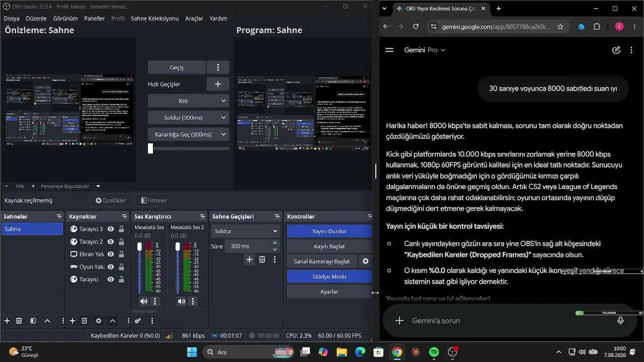Screen dimensions: 644x362
Task: Open Geçiş three-dot menu
Action: click(218, 67)
